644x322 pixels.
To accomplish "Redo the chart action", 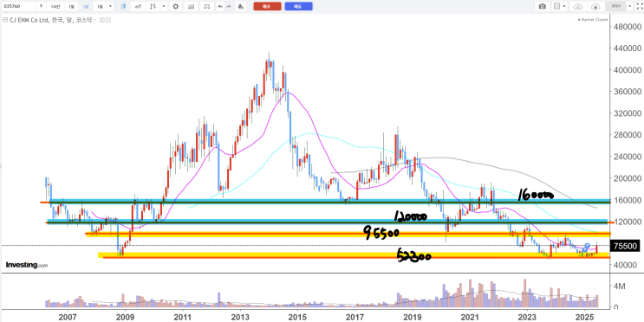I will (229, 6).
